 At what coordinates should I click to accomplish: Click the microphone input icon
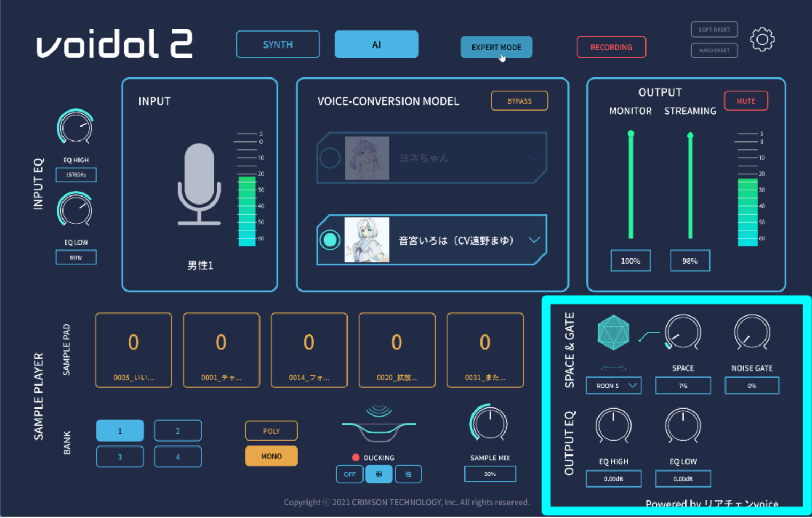click(x=199, y=184)
